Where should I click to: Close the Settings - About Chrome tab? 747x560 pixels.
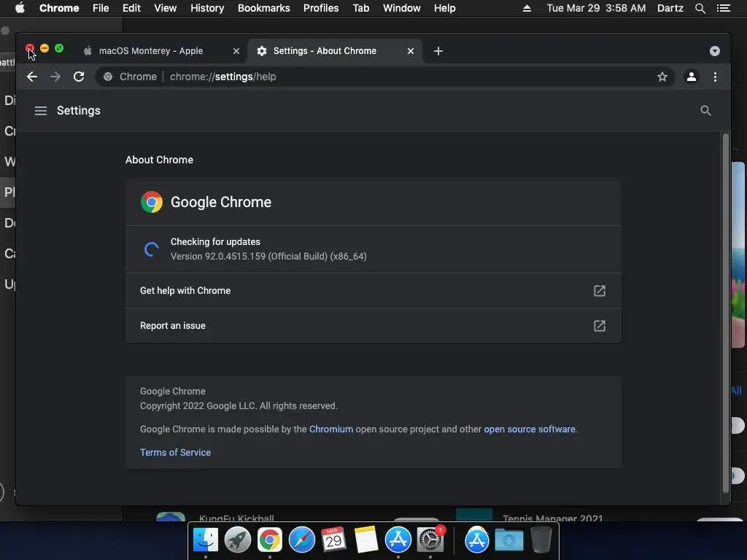[x=411, y=51]
